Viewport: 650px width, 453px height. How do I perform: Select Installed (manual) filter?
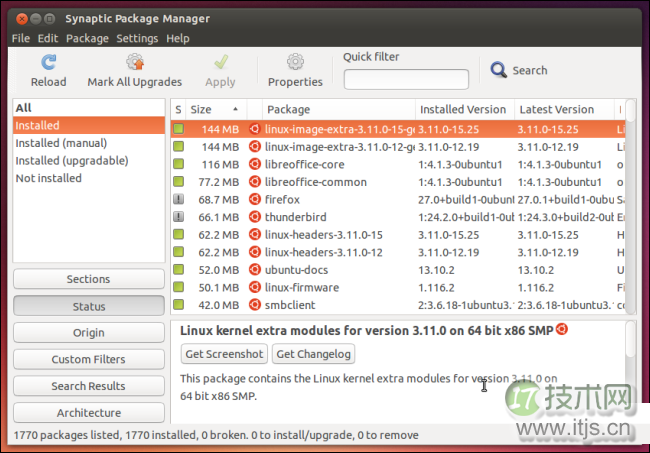[x=89, y=143]
